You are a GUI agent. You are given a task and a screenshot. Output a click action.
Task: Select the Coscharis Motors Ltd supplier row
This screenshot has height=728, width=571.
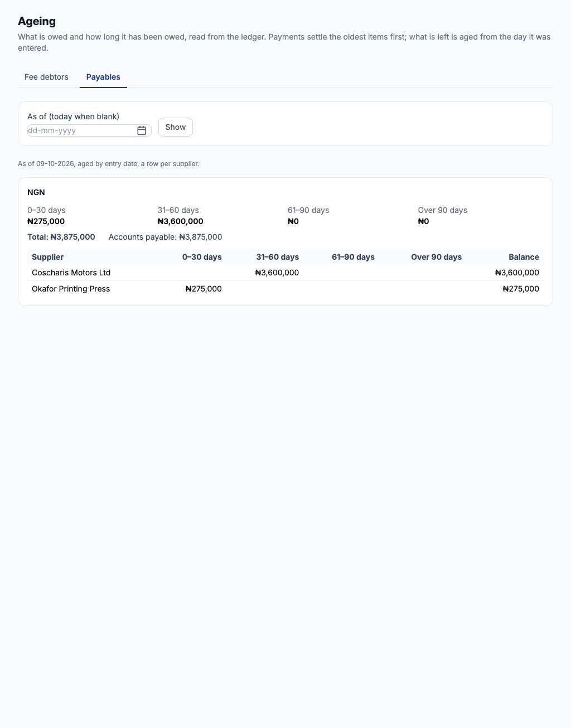tap(285, 273)
